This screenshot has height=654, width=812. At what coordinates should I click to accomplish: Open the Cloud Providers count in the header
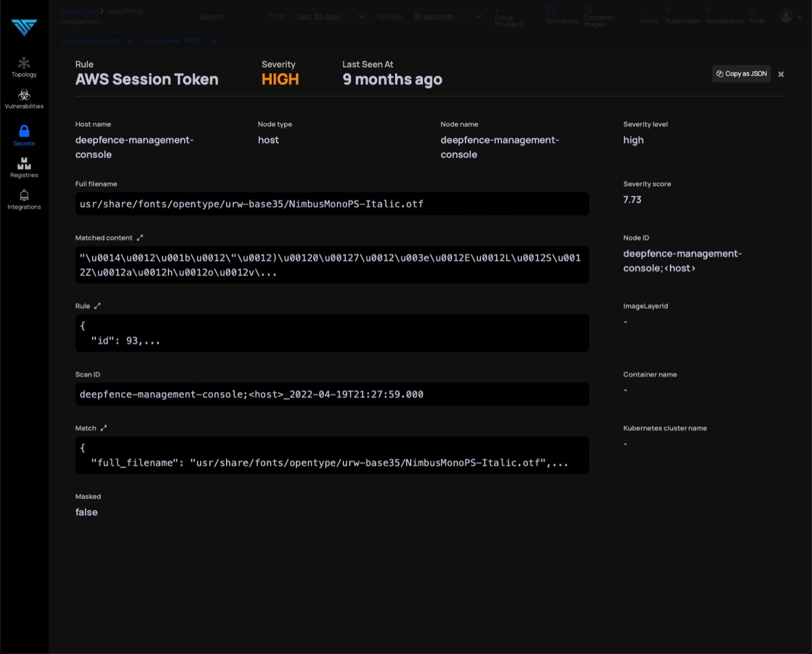pyautogui.click(x=508, y=17)
